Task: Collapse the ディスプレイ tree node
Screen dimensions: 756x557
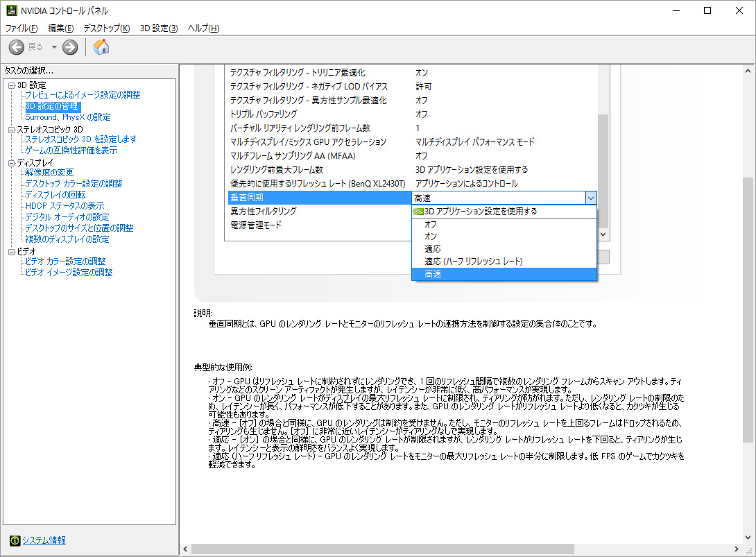Action: [12, 163]
